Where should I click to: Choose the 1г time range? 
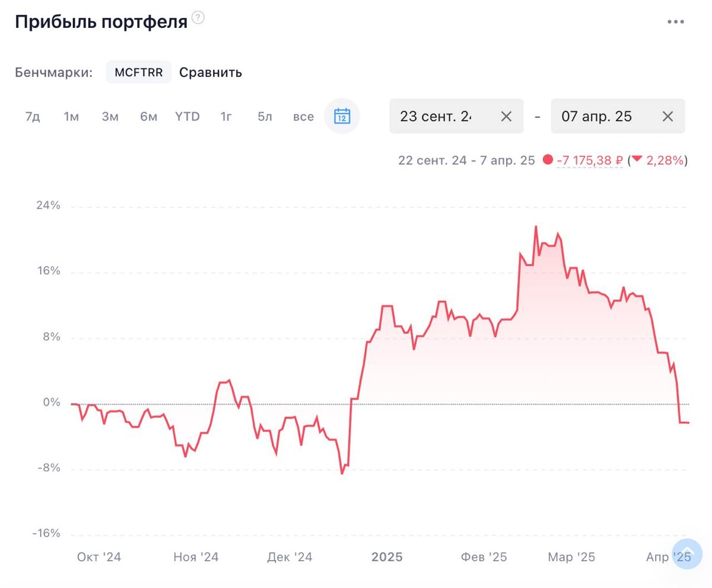click(x=226, y=116)
